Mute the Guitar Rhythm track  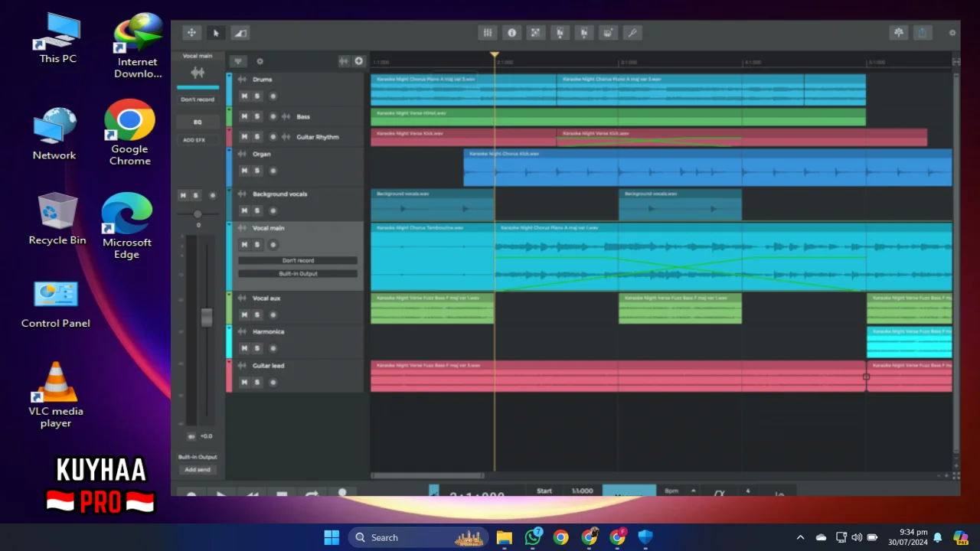pyautogui.click(x=244, y=137)
